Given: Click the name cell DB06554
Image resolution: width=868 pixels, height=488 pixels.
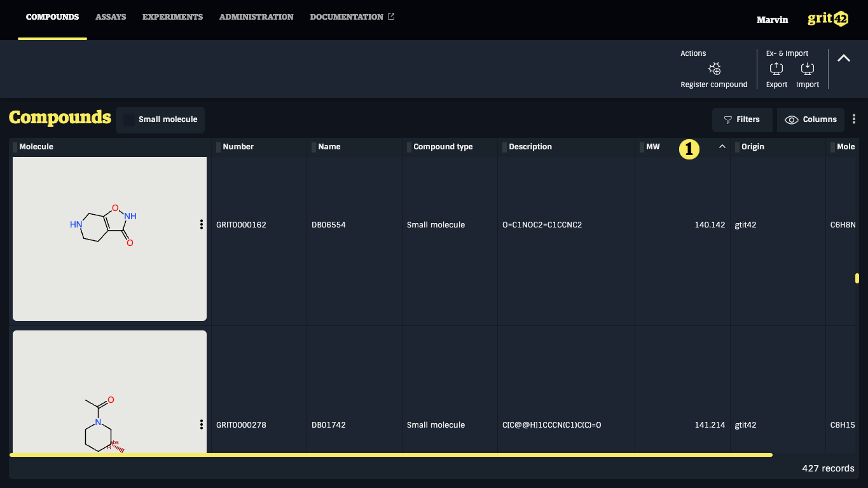Looking at the screenshot, I should click(x=329, y=225).
